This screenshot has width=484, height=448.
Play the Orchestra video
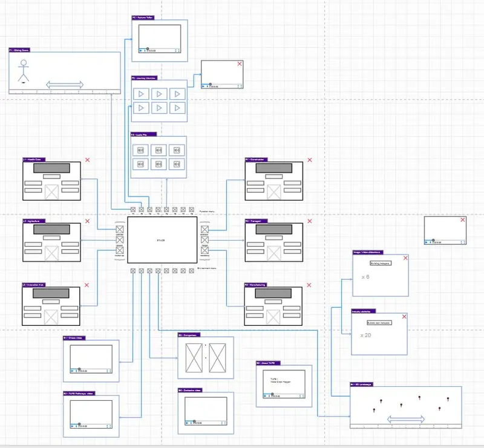tap(187, 423)
